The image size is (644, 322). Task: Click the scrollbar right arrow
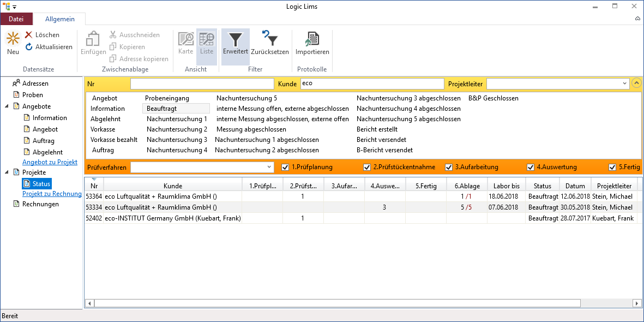tap(636, 303)
